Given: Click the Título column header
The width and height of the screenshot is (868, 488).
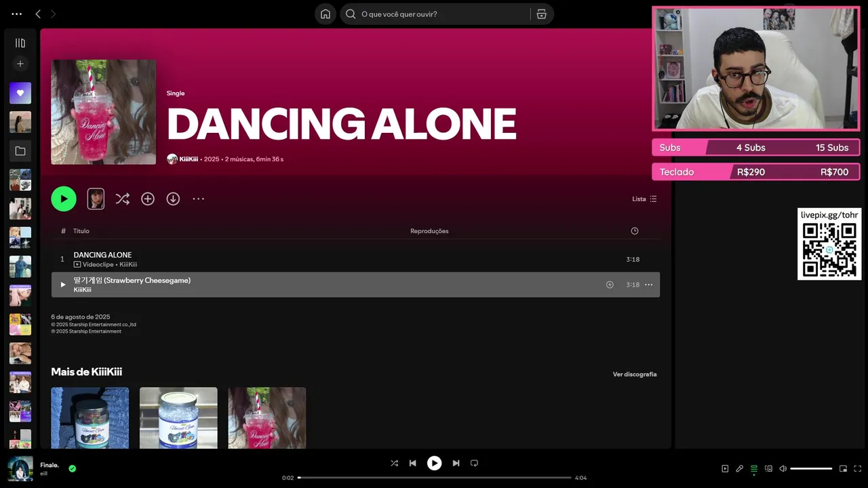Looking at the screenshot, I should click(x=81, y=231).
